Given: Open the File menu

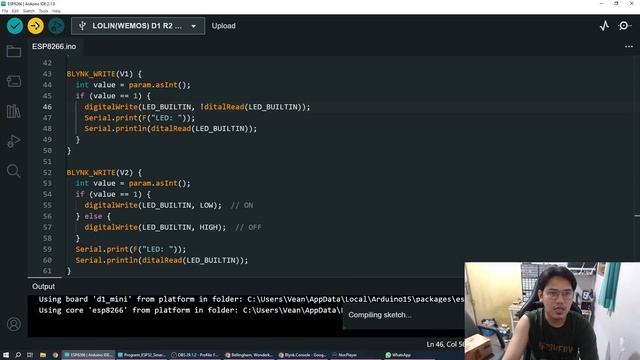Looking at the screenshot, I should pyautogui.click(x=5, y=11).
